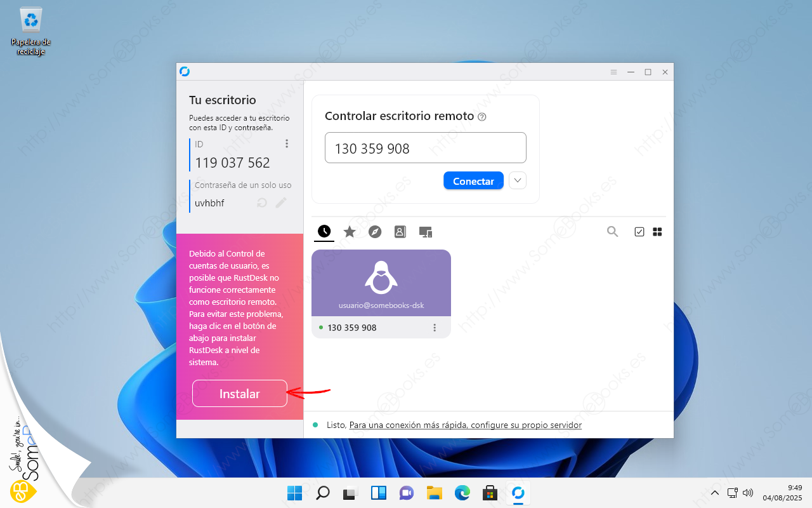Click the RustDesk logo in title bar
The width and height of the screenshot is (812, 508).
(x=185, y=72)
